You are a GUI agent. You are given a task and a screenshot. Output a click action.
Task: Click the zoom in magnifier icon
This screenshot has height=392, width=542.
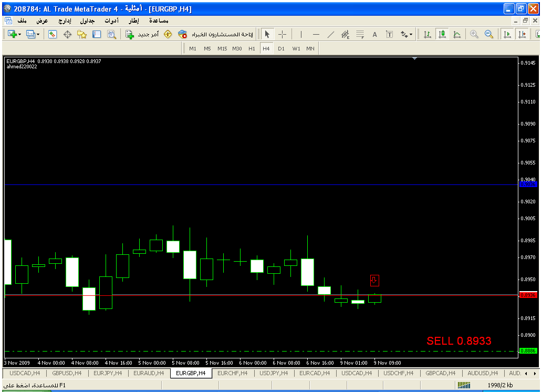point(474,34)
